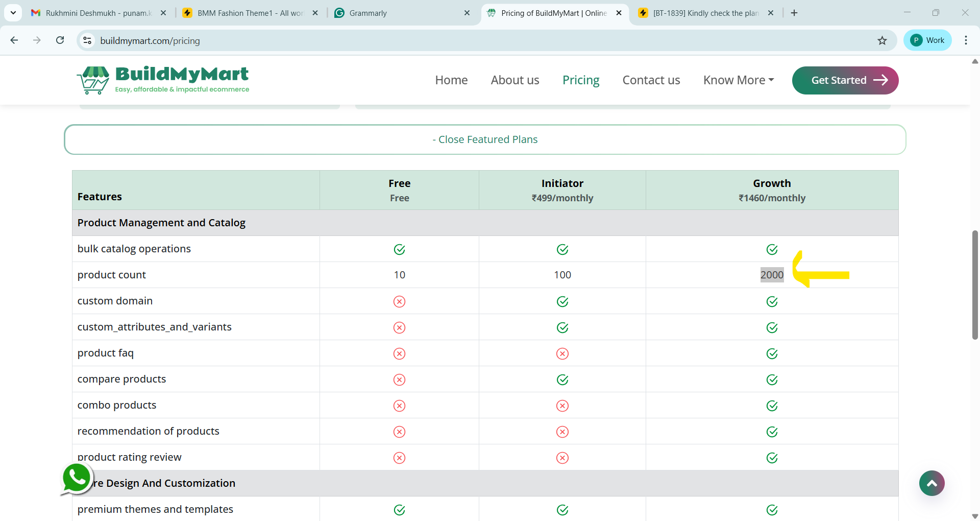Open the WhatsApp chat bubble
This screenshot has width=980, height=521.
click(x=77, y=479)
